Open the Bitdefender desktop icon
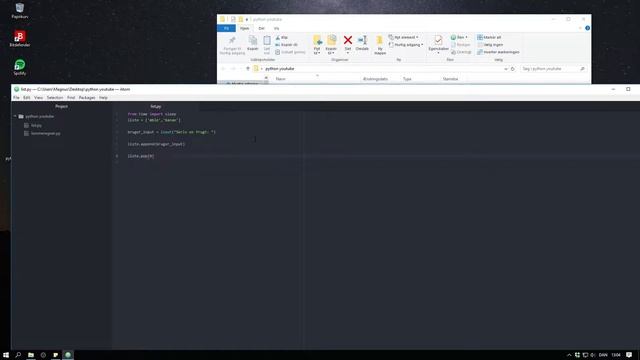The height and width of the screenshot is (360, 640). coord(20,38)
